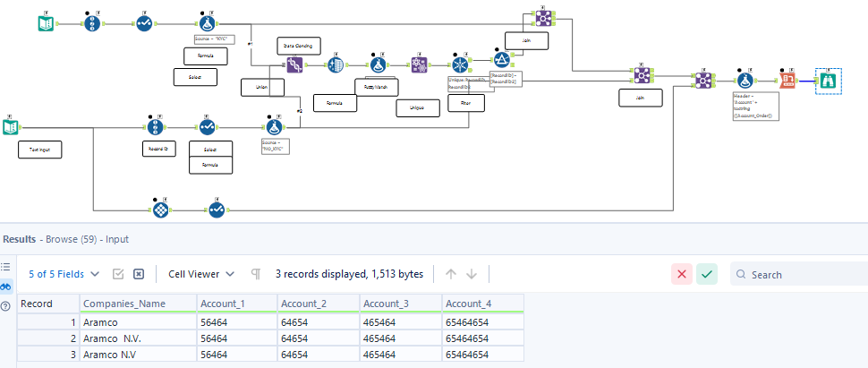Screen dimensions: 868x368
Task: Select Account_4 value 65464654 in record 1
Action: click(x=482, y=322)
